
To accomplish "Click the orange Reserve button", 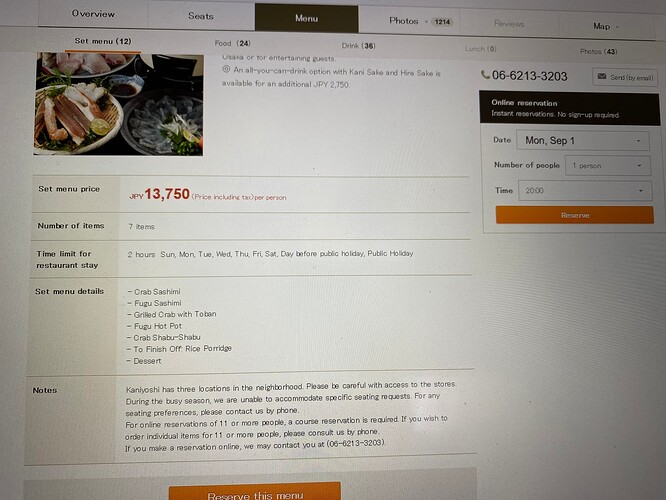I will click(x=575, y=215).
